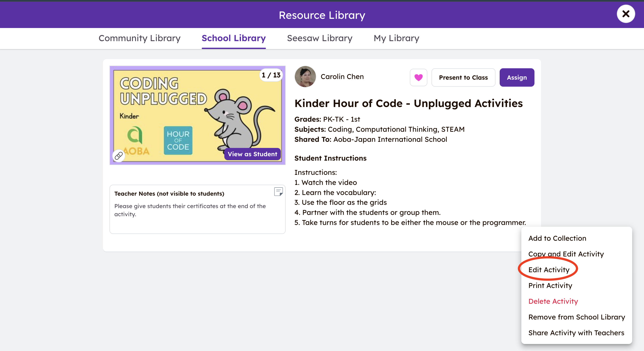Open the My Library tab
Image resolution: width=644 pixels, height=351 pixels.
pyautogui.click(x=396, y=38)
